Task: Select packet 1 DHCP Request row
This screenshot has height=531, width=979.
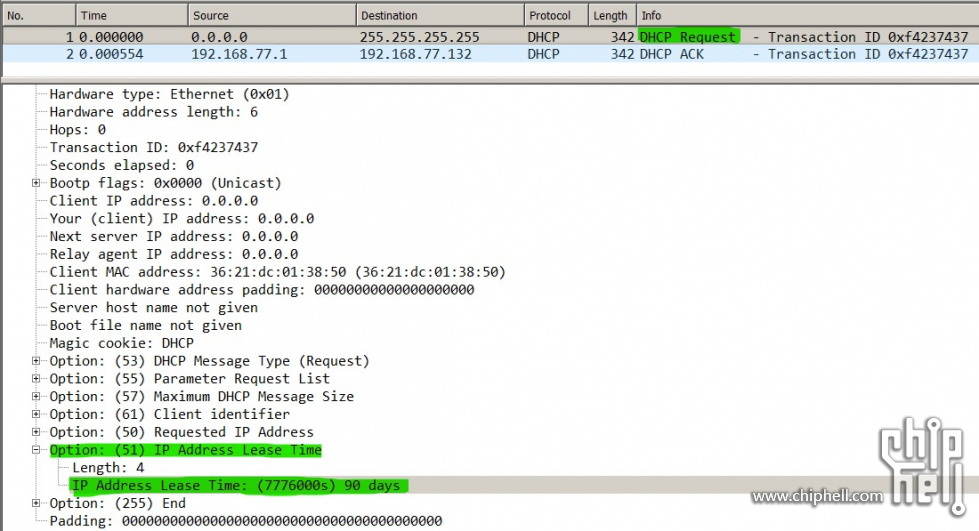Action: coord(490,37)
